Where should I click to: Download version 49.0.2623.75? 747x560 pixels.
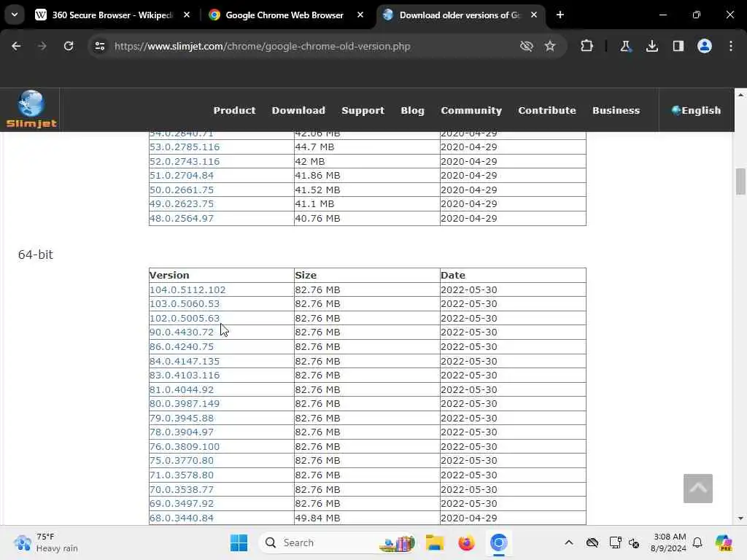pos(182,204)
